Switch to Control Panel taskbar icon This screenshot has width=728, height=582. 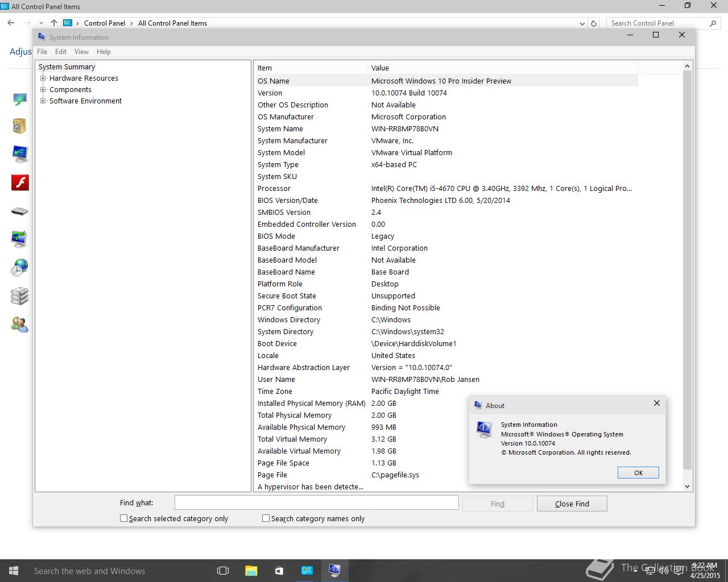tap(307, 571)
